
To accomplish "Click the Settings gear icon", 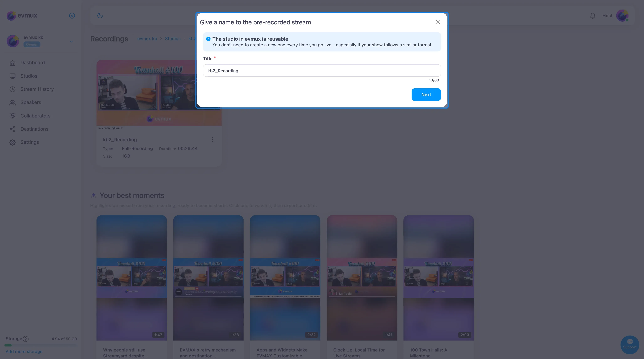I will tap(13, 142).
